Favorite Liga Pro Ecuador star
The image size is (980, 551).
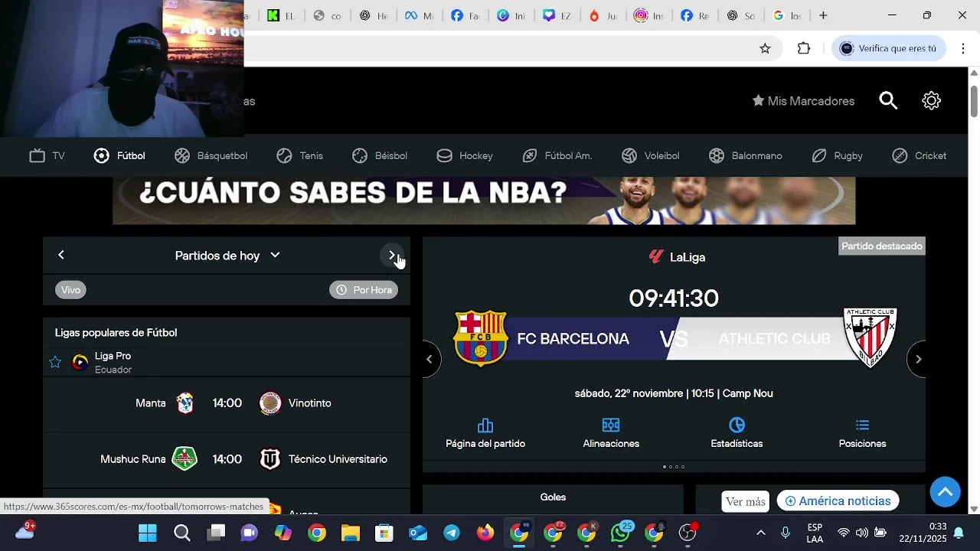pos(55,362)
